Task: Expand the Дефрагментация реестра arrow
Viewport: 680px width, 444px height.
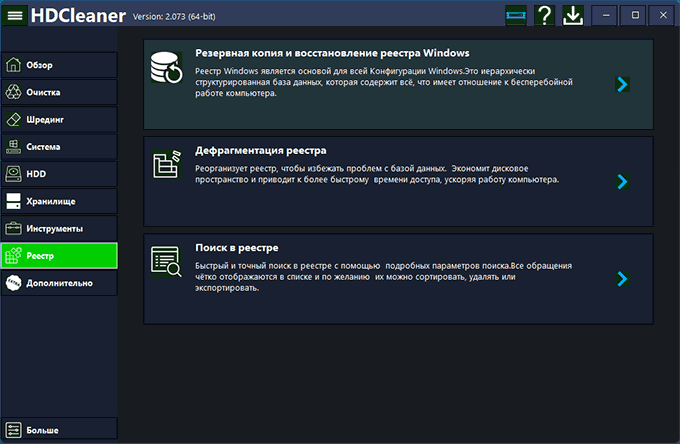Action: [622, 182]
